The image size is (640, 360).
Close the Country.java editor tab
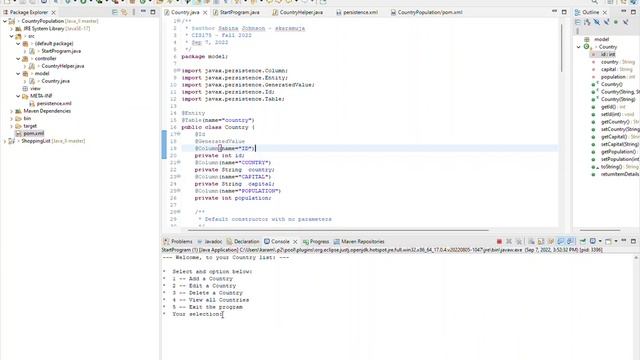pyautogui.click(x=205, y=13)
